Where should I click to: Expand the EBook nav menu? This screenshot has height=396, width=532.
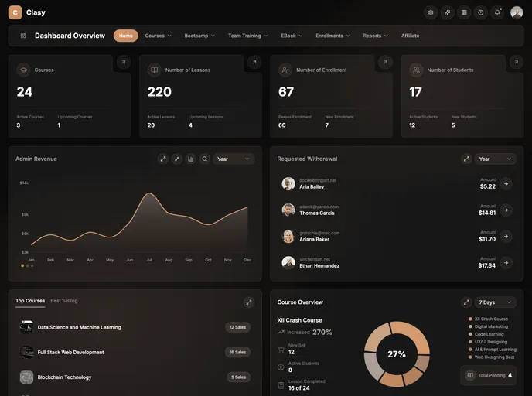click(292, 36)
